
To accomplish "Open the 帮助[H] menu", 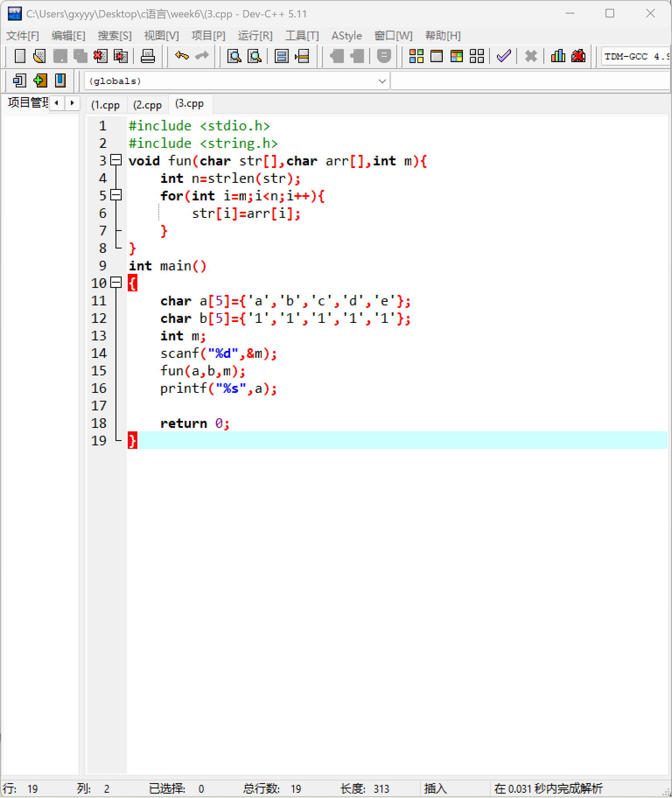I will 443,35.
